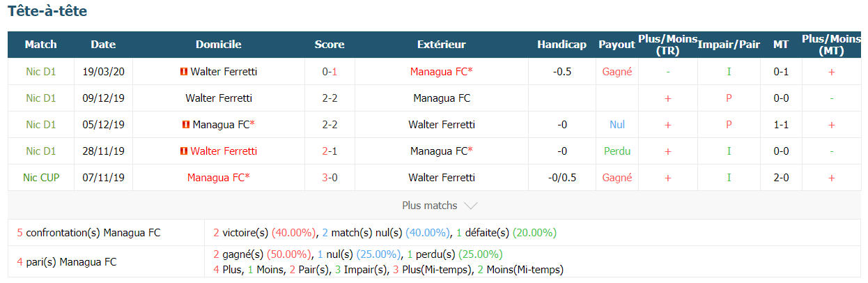Click Walter Ferretti away team on 05/12/19
Screen dimensions: 868x283
pyautogui.click(x=442, y=125)
